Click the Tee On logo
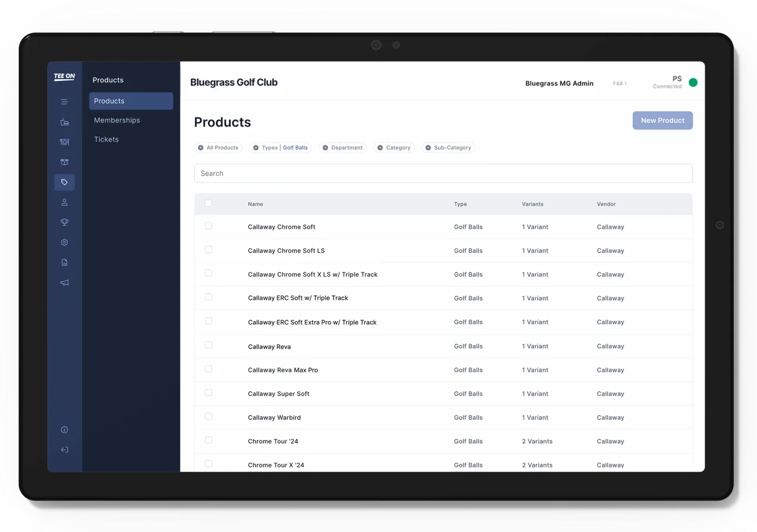The height and width of the screenshot is (532, 757). (64, 77)
